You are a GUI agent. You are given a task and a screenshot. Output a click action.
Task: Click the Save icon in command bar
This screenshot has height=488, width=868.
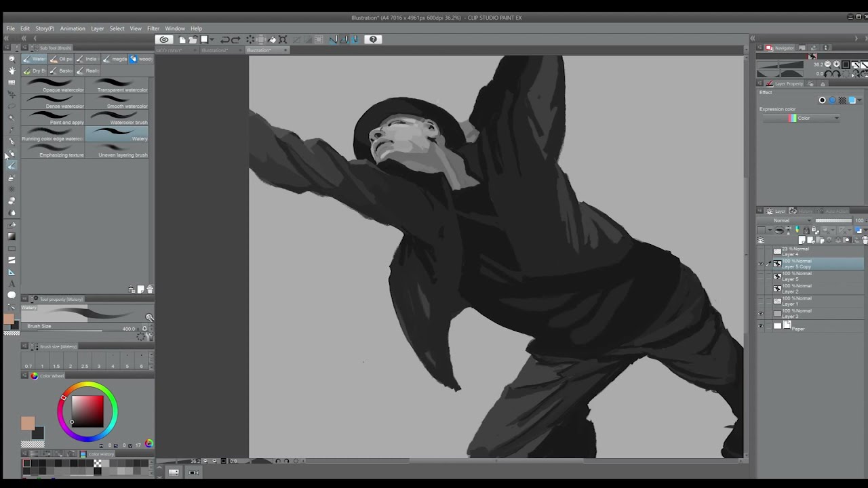(x=204, y=39)
